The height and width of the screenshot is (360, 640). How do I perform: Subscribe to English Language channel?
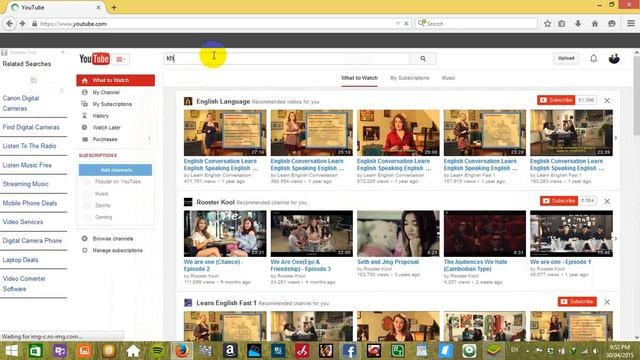coord(556,100)
